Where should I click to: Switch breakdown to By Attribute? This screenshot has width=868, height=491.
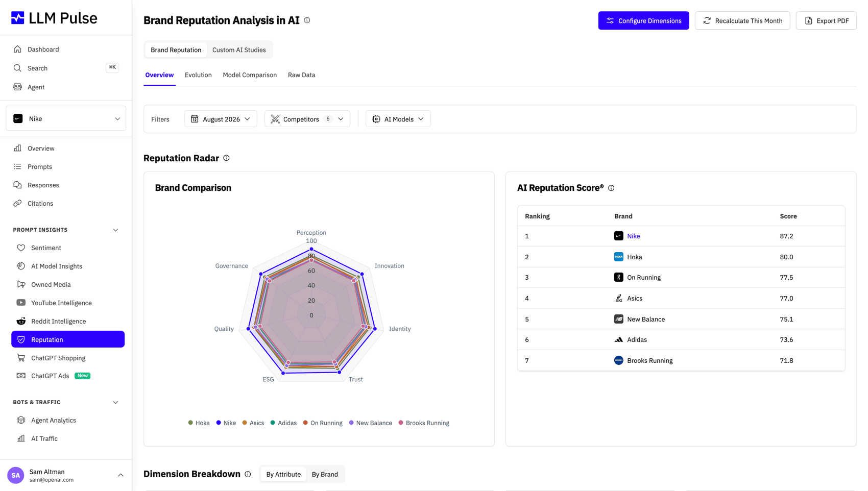(283, 475)
